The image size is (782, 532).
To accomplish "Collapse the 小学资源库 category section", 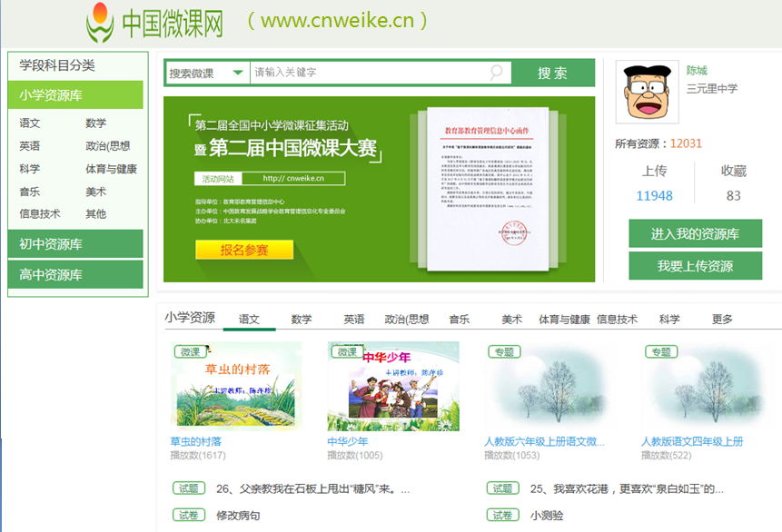I will point(76,94).
